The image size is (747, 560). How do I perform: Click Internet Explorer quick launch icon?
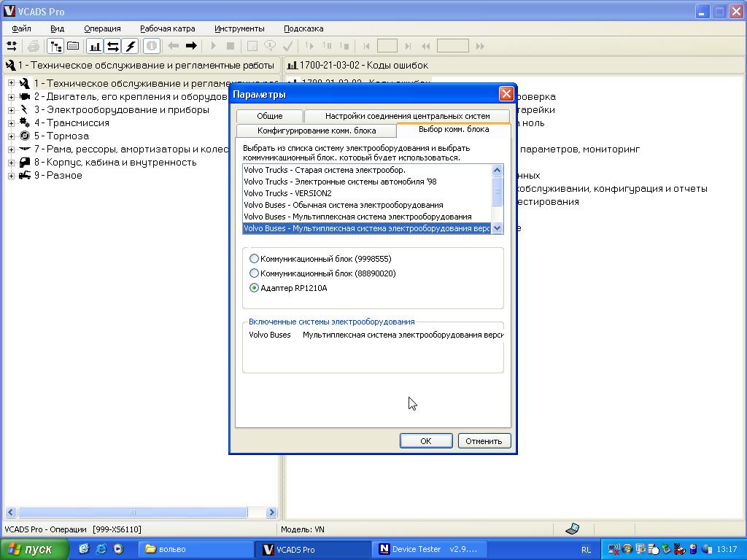pos(101,549)
